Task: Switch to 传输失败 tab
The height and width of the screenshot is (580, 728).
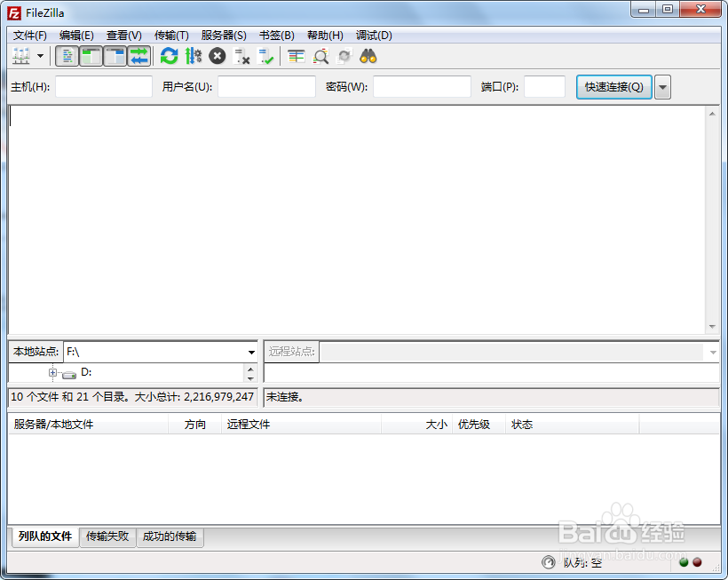Action: point(107,536)
